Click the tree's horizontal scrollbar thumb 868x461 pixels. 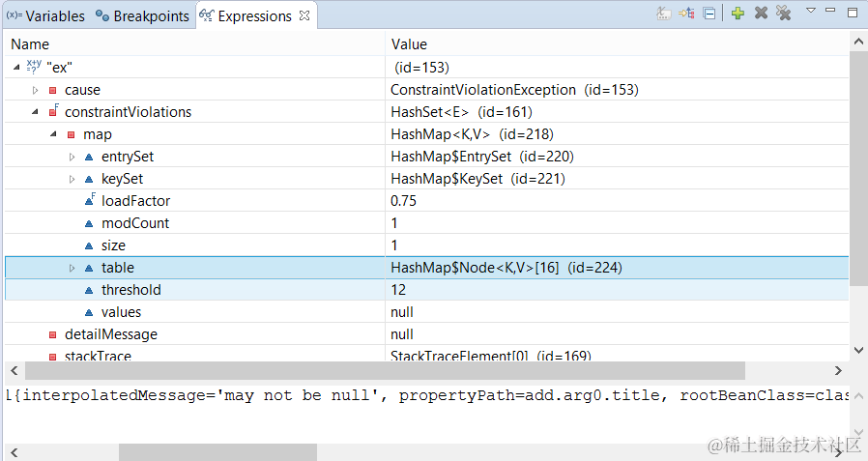385,371
